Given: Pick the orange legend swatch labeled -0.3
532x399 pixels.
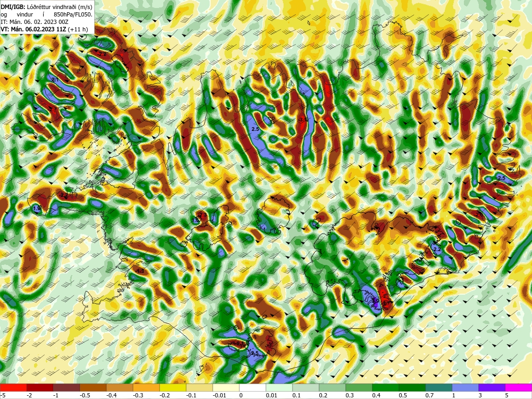Looking at the screenshot, I should pyautogui.click(x=146, y=387).
